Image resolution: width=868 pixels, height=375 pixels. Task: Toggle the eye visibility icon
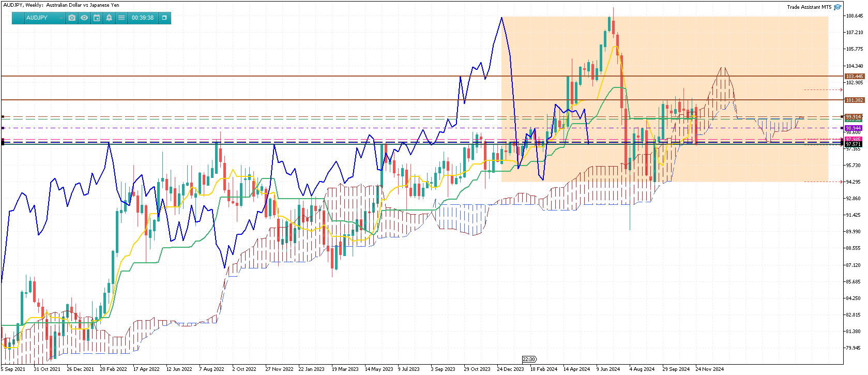(x=84, y=18)
